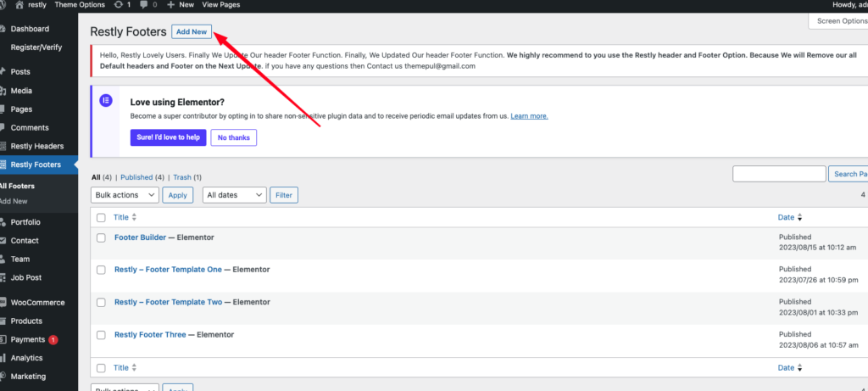Image resolution: width=868 pixels, height=391 pixels.
Task: Tick the Footer Builder row checkbox
Action: coord(101,238)
